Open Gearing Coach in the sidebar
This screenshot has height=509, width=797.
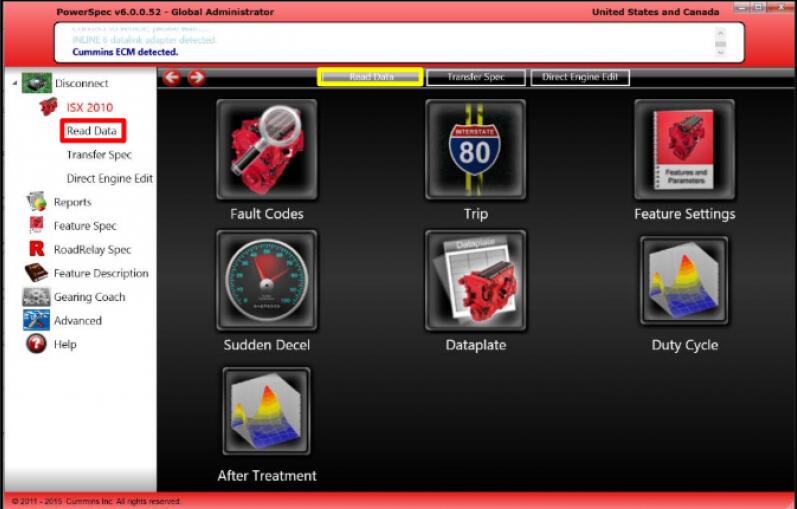point(89,297)
